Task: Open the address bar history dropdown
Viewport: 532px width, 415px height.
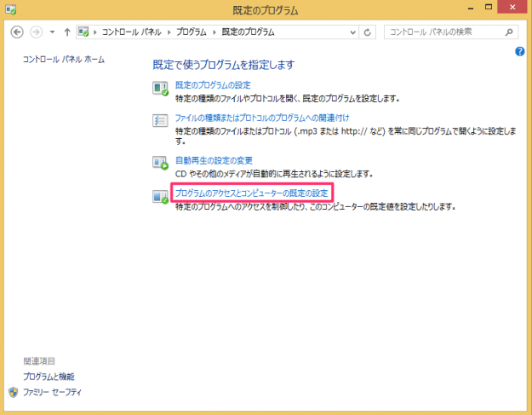Action: pos(353,32)
